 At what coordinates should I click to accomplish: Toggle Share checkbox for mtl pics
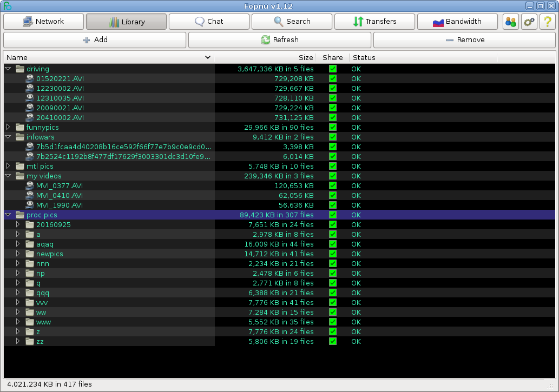coord(333,167)
